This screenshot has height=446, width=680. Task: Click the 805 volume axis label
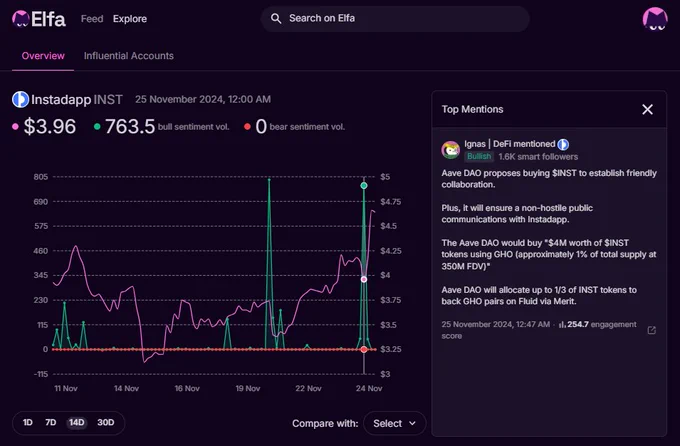[41, 177]
